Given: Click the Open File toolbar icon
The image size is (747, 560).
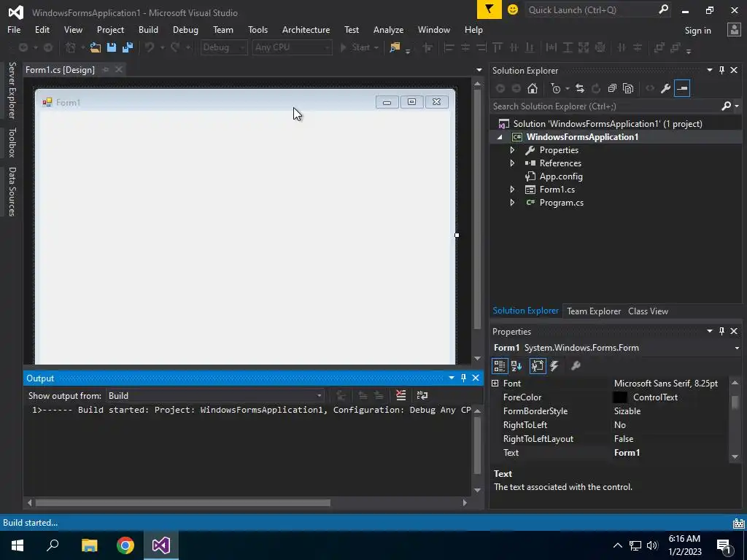Looking at the screenshot, I should tap(96, 47).
